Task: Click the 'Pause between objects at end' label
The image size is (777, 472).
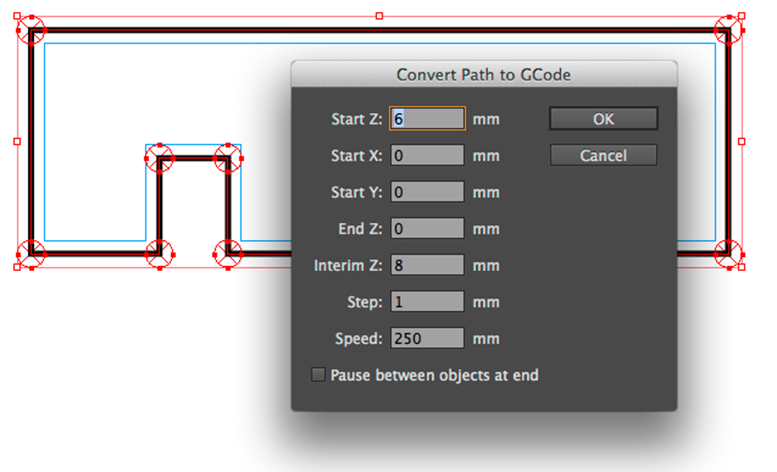Action: (434, 375)
